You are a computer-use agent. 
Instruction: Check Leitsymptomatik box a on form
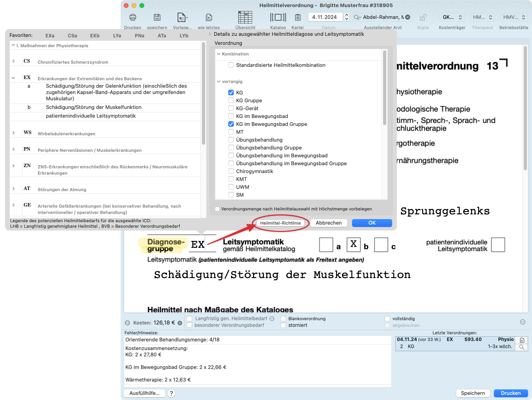point(326,245)
